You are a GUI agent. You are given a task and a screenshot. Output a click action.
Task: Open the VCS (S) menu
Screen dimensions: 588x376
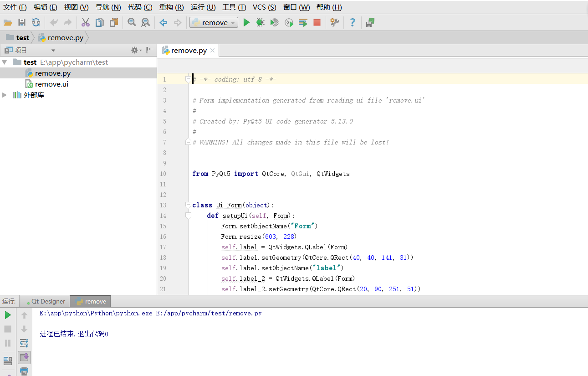click(x=265, y=7)
